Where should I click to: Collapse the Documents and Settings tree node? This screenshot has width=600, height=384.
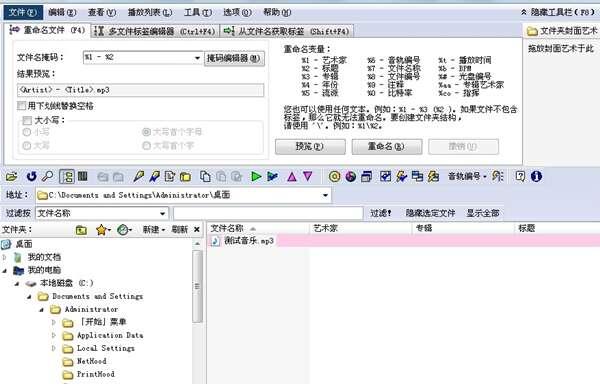[x=29, y=296]
